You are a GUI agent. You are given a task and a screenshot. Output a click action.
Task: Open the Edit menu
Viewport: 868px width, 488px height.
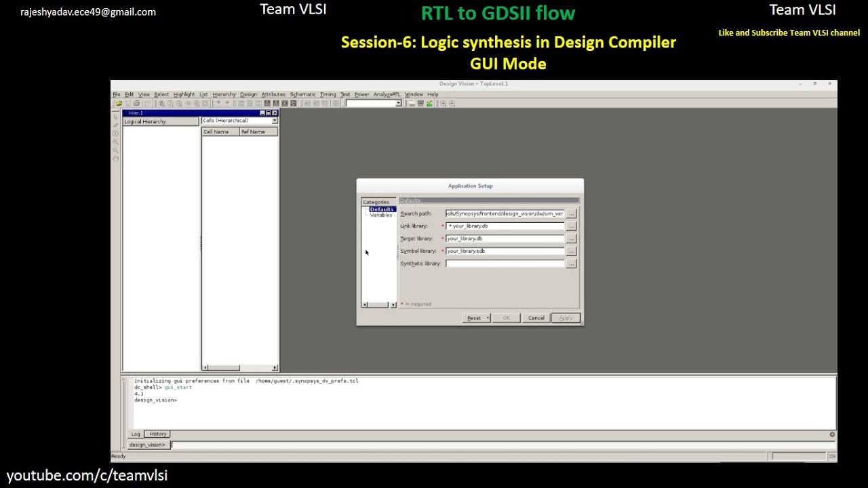(129, 94)
